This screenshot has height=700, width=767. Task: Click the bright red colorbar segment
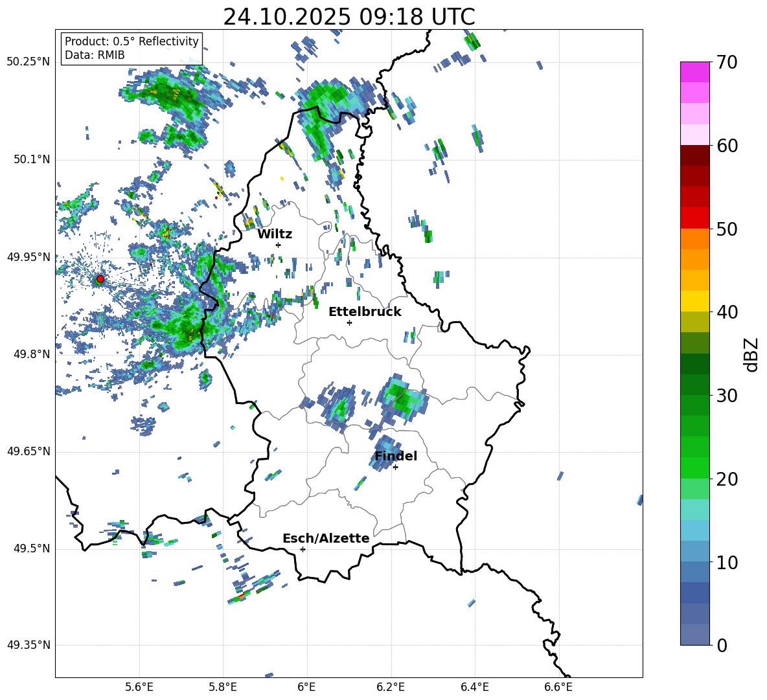coord(694,218)
